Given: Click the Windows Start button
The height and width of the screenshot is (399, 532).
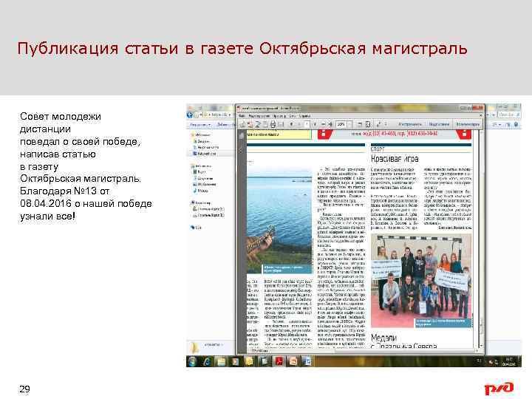Looking at the screenshot, I should [x=193, y=361].
